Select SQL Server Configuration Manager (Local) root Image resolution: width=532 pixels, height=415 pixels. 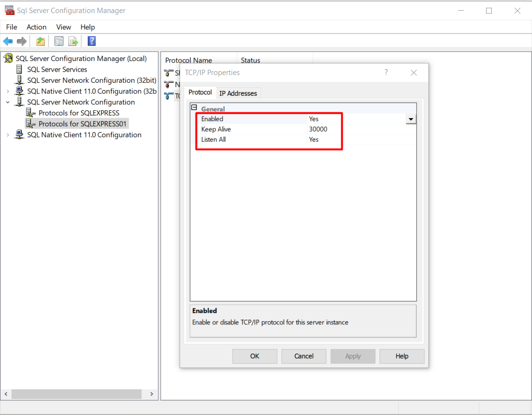81,59
